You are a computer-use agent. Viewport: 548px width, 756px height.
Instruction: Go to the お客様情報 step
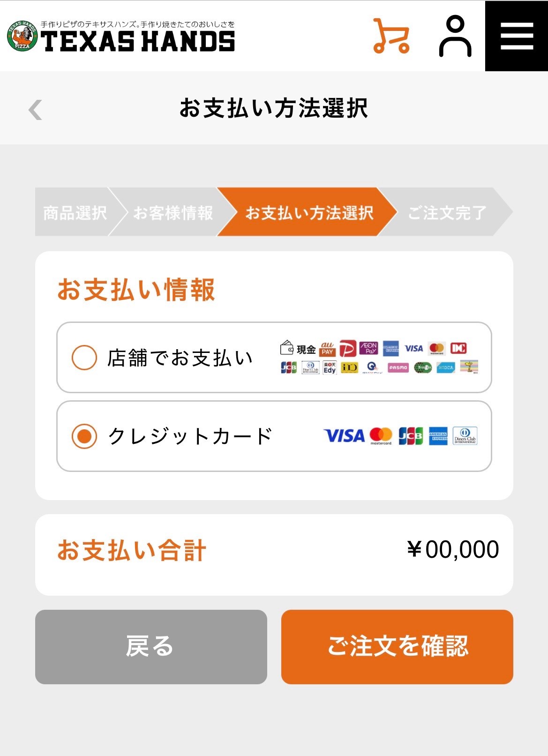point(173,212)
